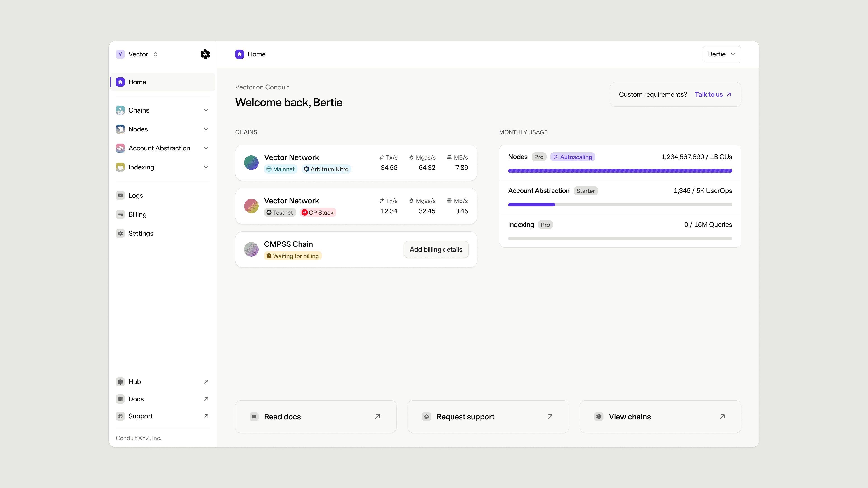This screenshot has width=868, height=488.
Task: Open the Settings gear item
Action: coord(141,233)
